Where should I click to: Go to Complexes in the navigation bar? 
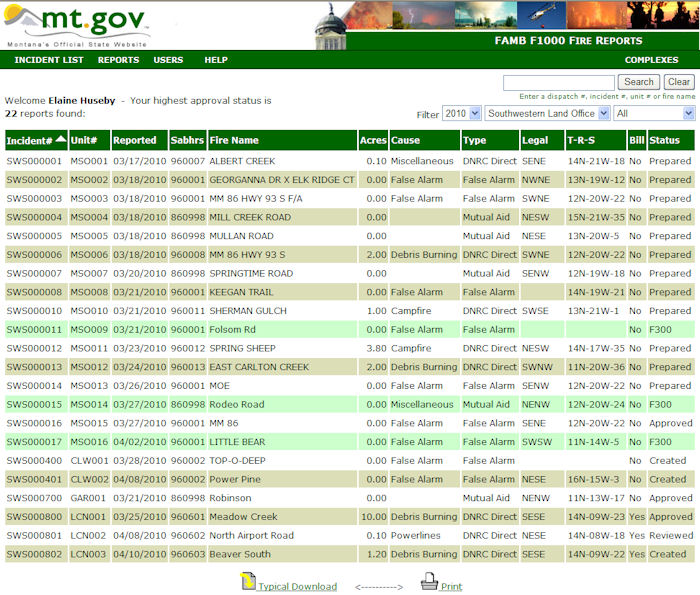[651, 60]
